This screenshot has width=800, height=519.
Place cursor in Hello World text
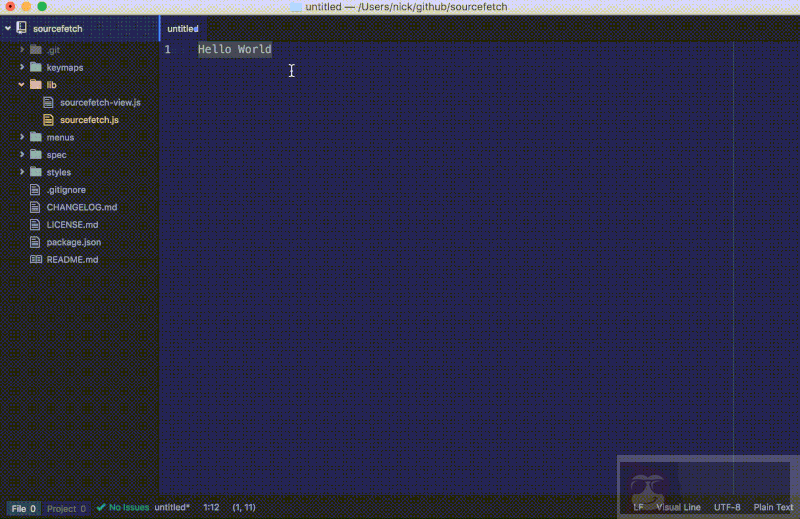tap(234, 49)
